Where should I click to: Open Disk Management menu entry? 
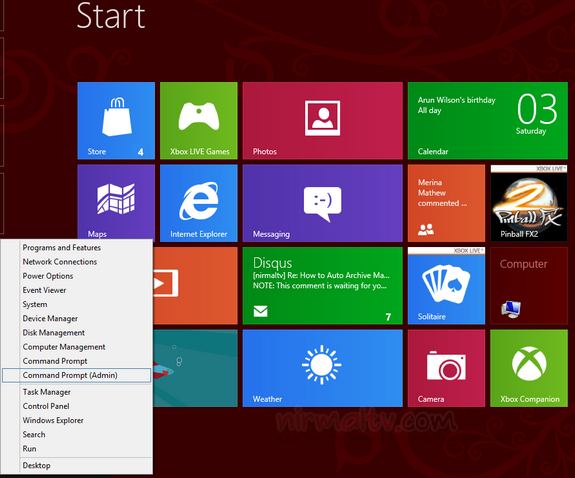(77, 333)
